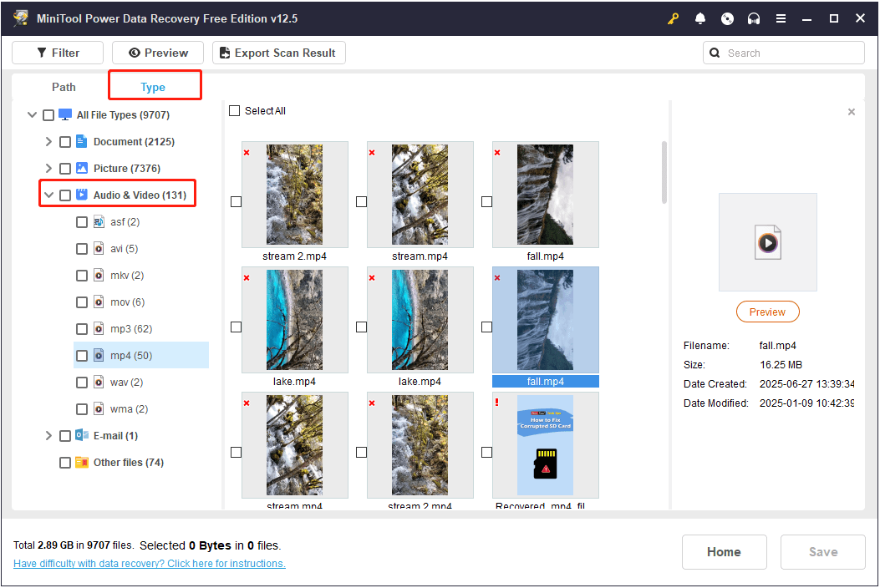
Task: Click the disc bootable media icon
Action: pyautogui.click(x=727, y=18)
